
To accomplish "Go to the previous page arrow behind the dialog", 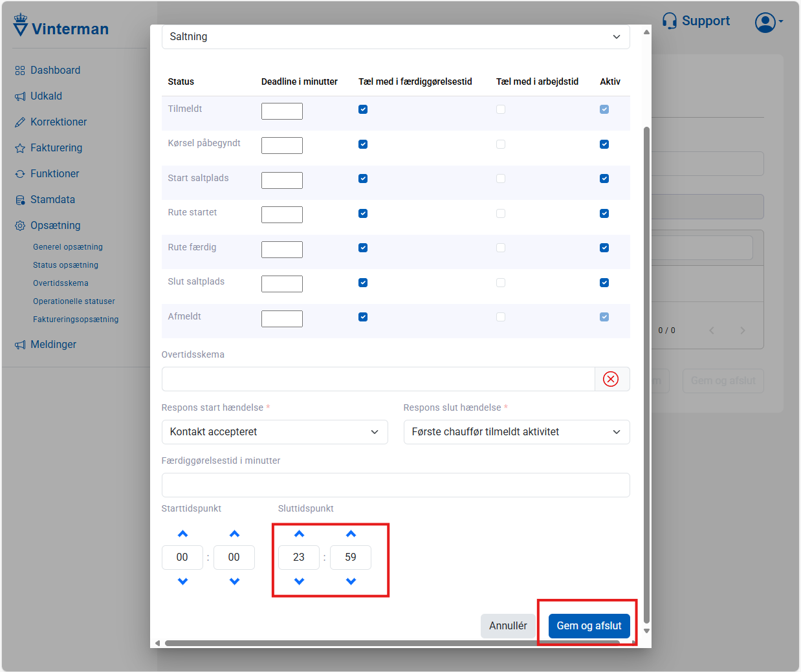I will [x=712, y=331].
